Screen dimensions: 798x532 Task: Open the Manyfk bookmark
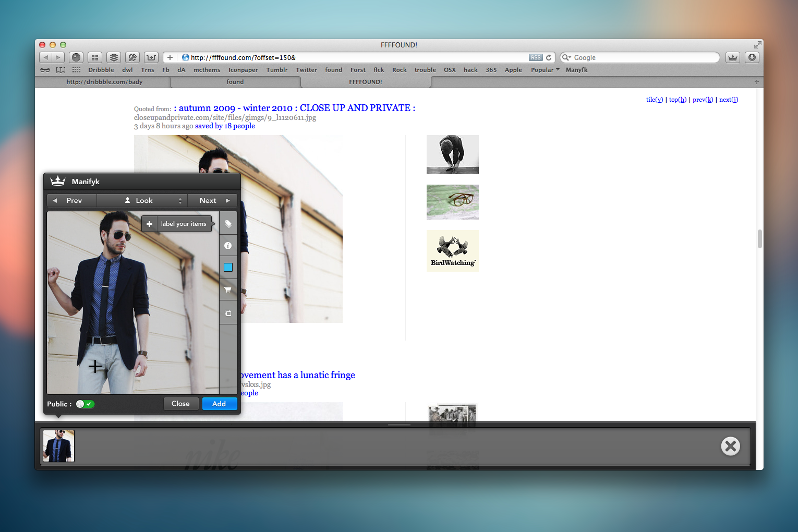tap(577, 70)
